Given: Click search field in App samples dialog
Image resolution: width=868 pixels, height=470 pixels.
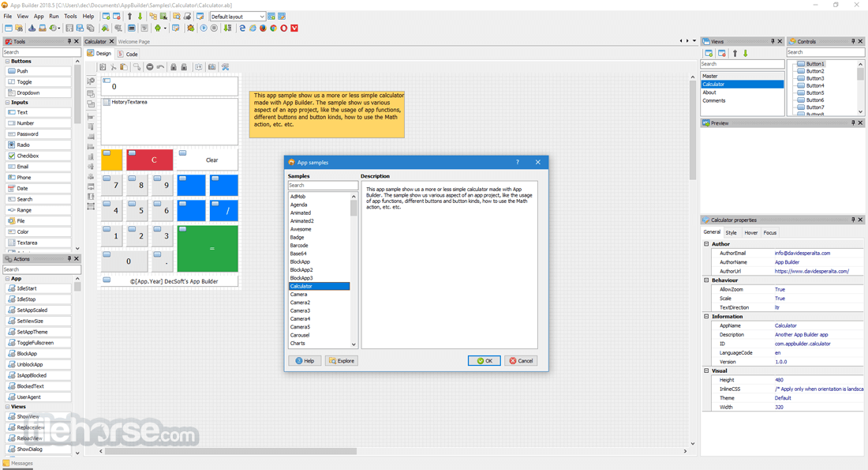Looking at the screenshot, I should (323, 185).
